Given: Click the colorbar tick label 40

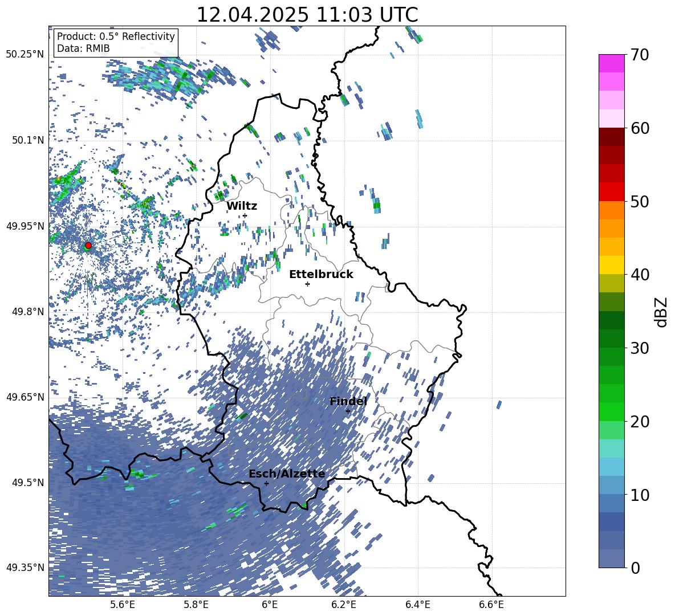Looking at the screenshot, I should pyautogui.click(x=640, y=275).
